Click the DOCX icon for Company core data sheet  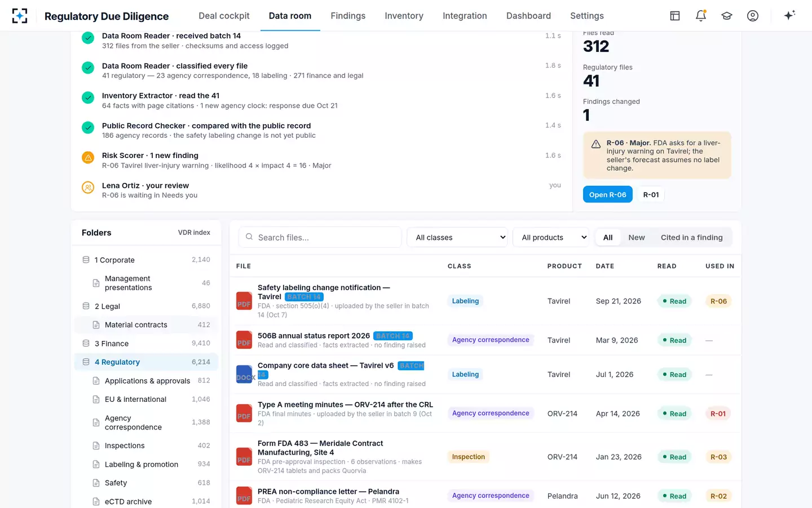click(244, 374)
